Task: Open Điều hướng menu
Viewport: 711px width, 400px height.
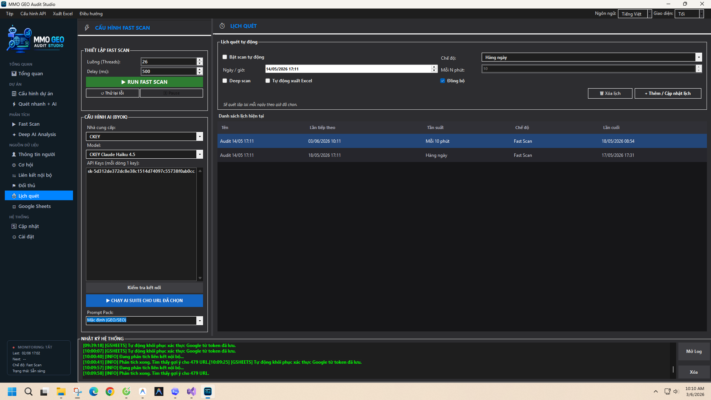Action: [91, 14]
